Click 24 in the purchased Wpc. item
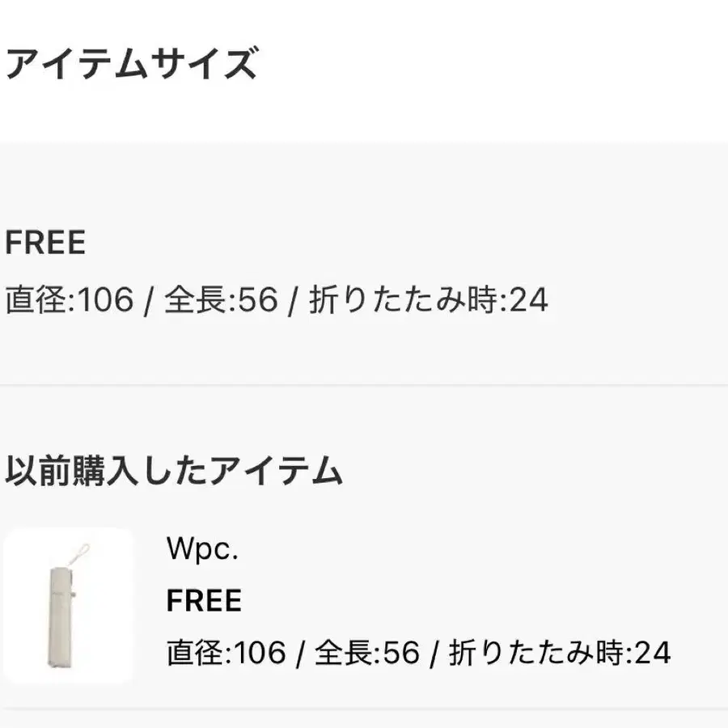Viewport: 728px width, 728px height. pyautogui.click(x=652, y=652)
